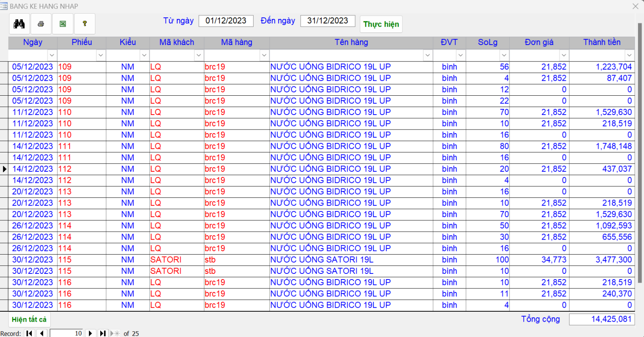This screenshot has height=337, width=644.
Task: Go to next record arrow
Action: pos(91,333)
